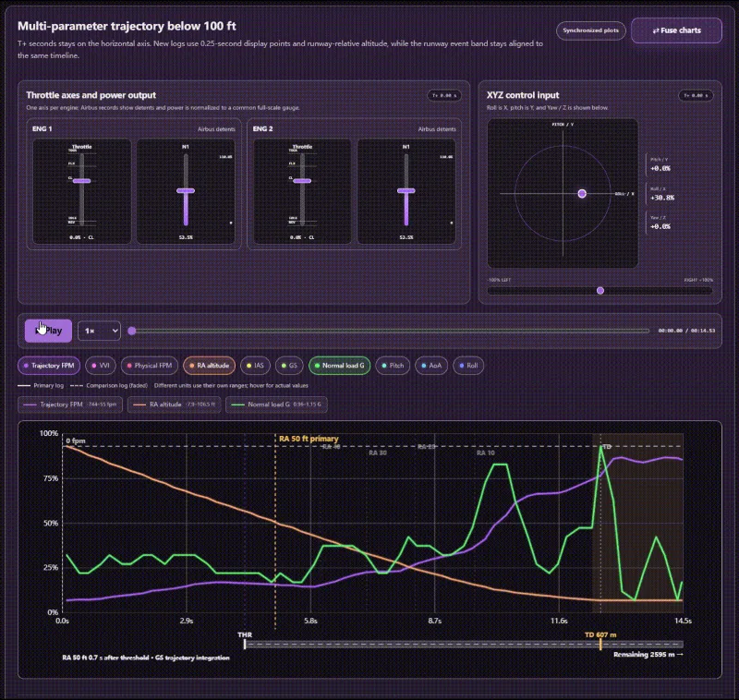Toggle the Trajectory FPM series chip

pos(49,366)
